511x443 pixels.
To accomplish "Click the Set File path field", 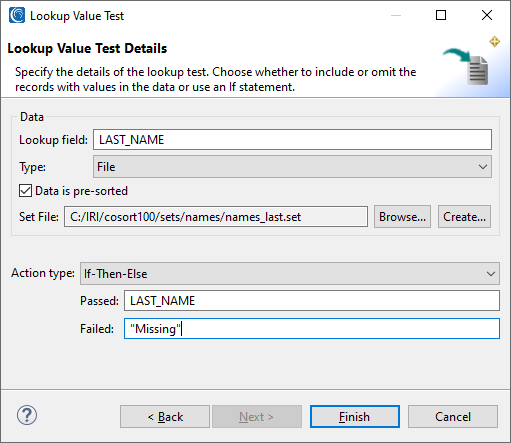I will coord(216,217).
